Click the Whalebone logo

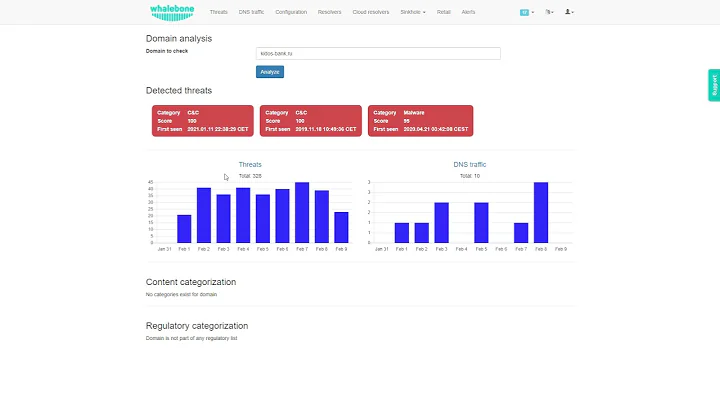click(x=172, y=12)
